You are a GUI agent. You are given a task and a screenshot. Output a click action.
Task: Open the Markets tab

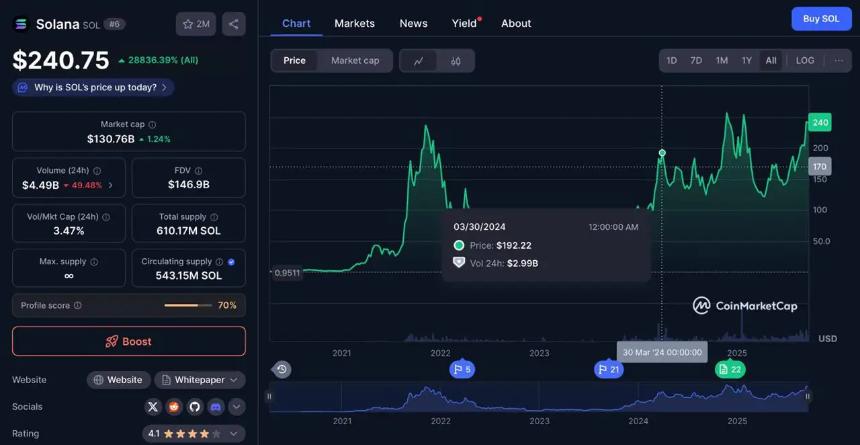(354, 23)
